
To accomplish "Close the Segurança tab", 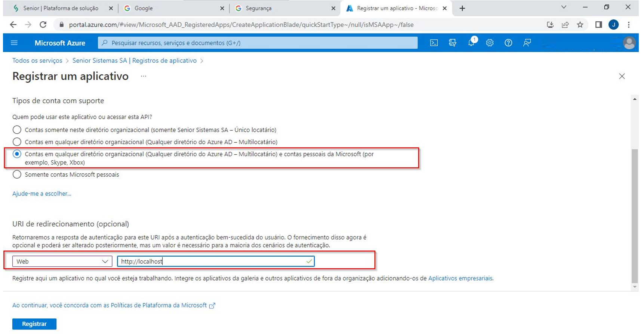I will 333,8.
